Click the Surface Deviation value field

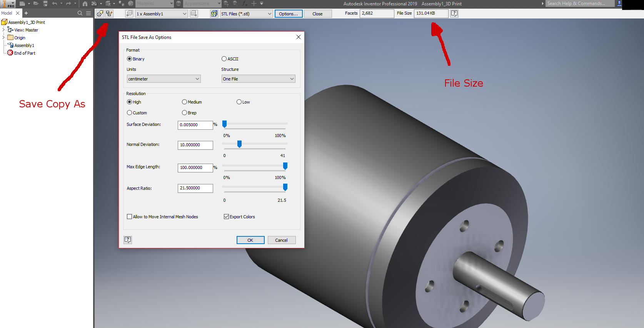tap(195, 125)
